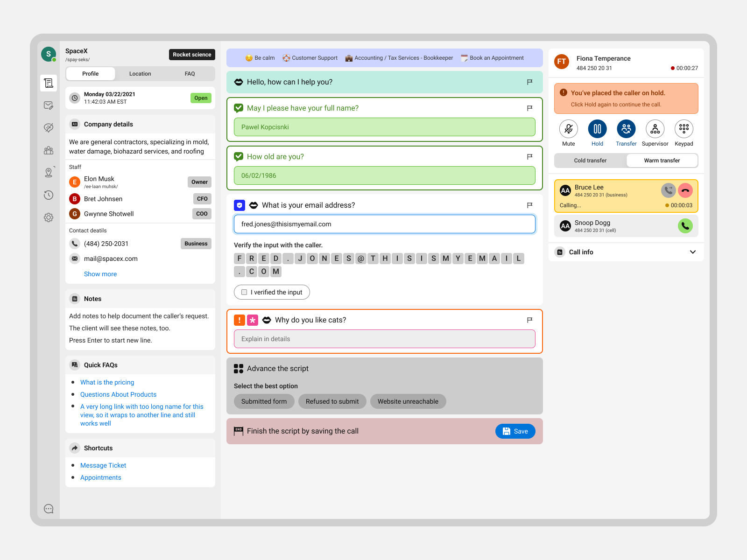Click the email address input field
This screenshot has width=747, height=560.
384,224
